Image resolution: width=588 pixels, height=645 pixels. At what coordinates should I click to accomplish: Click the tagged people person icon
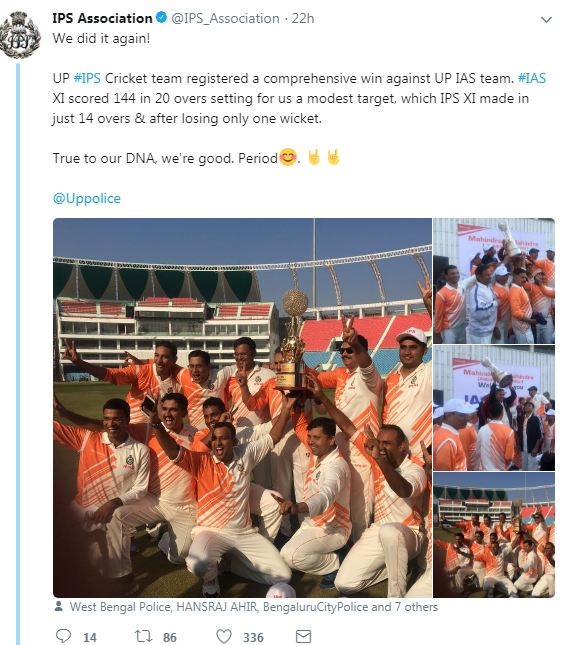pyautogui.click(x=59, y=606)
